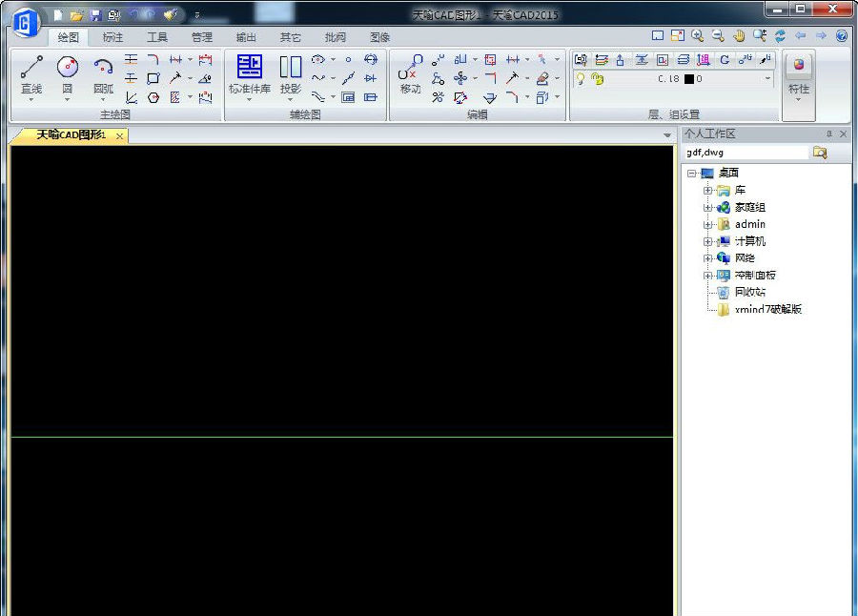Open the 天喻CAD application menu logo button
858x616 pixels.
click(25, 23)
